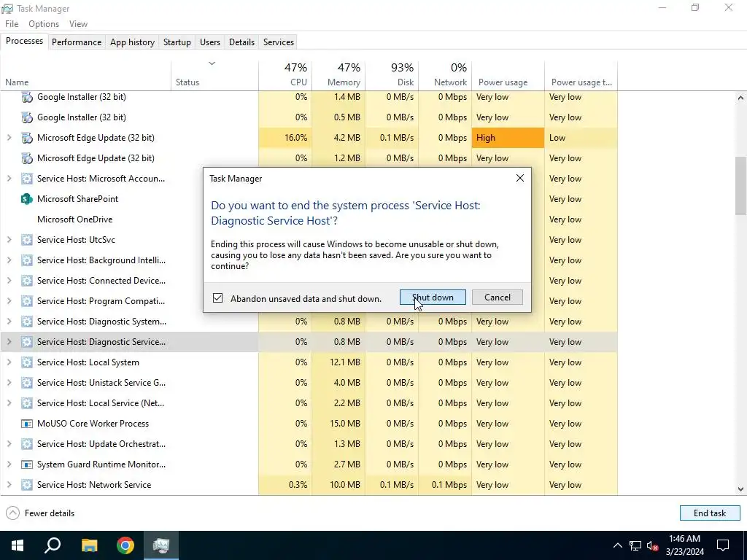Screen dimensions: 747x560
Task: Open the Windows Start menu
Action: point(18,545)
